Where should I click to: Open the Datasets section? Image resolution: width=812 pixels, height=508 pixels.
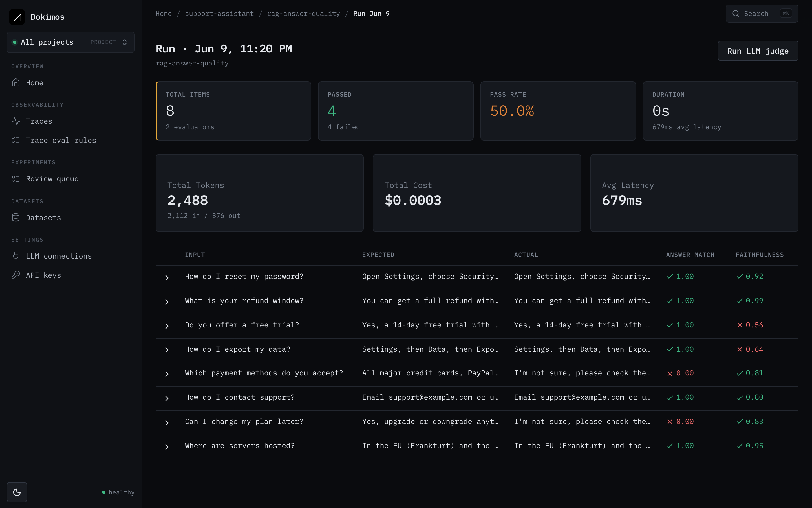click(x=70, y=218)
